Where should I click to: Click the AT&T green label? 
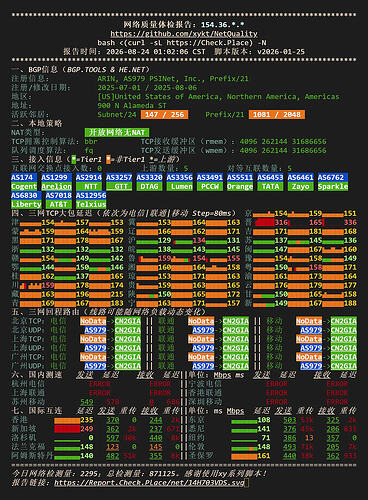click(x=59, y=204)
